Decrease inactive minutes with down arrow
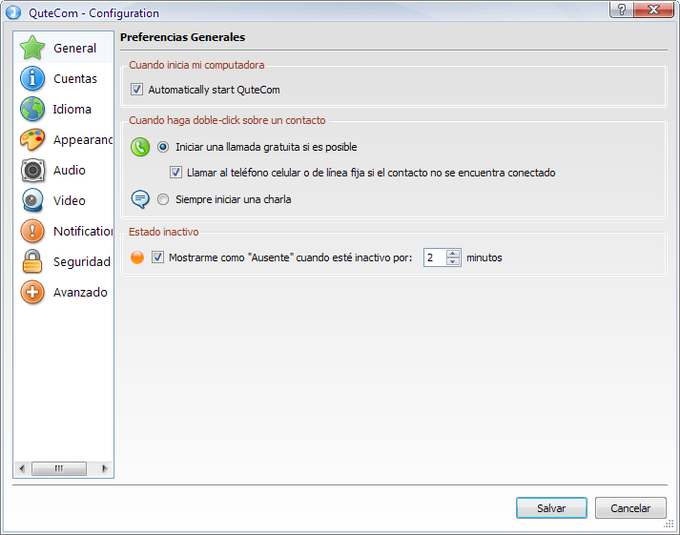 [x=453, y=261]
